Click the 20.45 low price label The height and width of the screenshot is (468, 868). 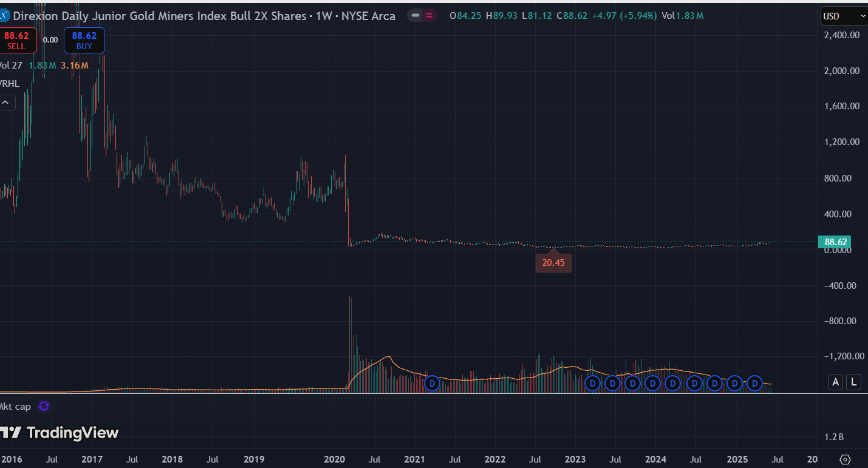point(553,263)
